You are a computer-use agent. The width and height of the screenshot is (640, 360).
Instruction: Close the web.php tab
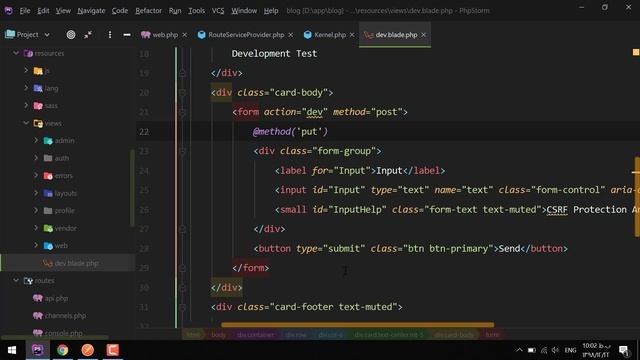pyautogui.click(x=184, y=35)
